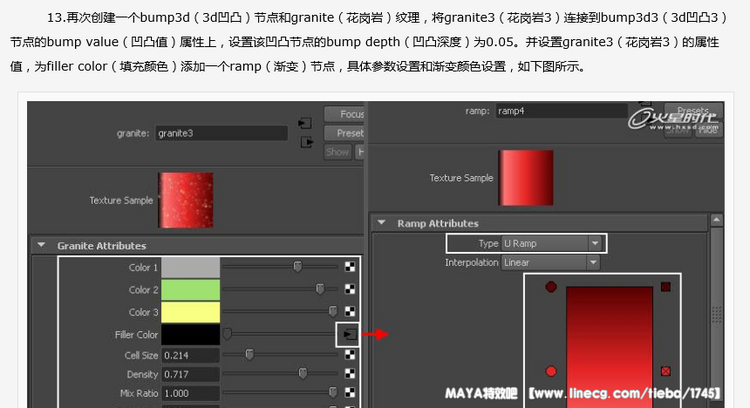The width and height of the screenshot is (750, 408).
Task: Select the lower bright red ramp handle
Action: pyautogui.click(x=551, y=370)
